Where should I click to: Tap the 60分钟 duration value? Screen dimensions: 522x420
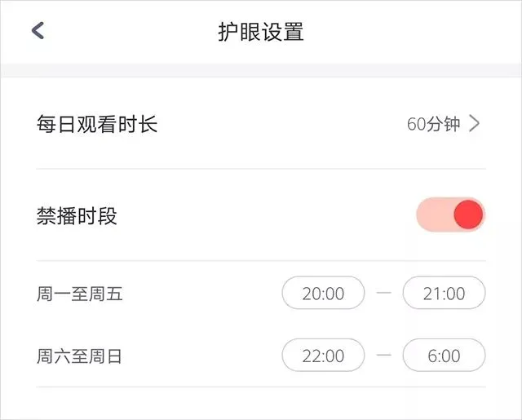tap(433, 124)
